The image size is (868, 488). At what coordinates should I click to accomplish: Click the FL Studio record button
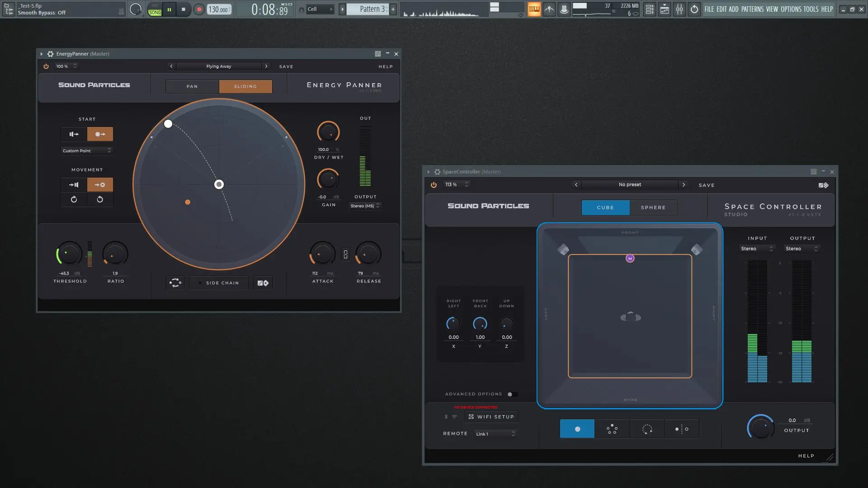click(198, 9)
